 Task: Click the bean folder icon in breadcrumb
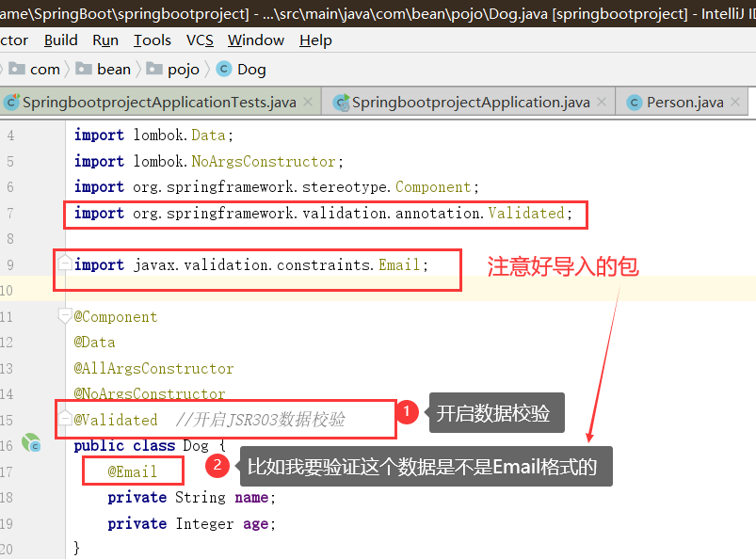84,69
